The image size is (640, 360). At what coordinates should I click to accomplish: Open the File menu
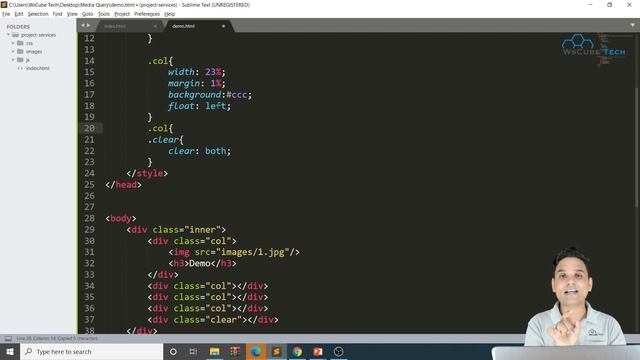click(x=6, y=14)
